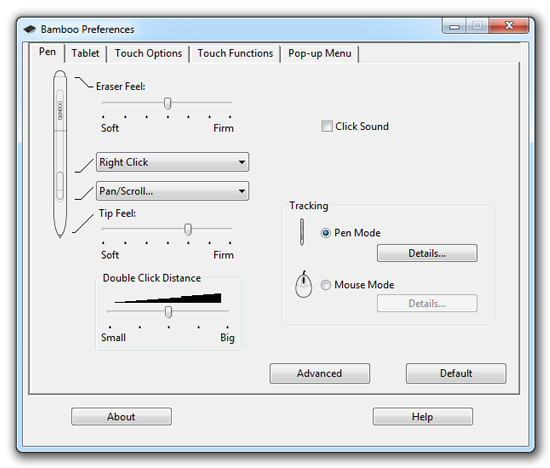
Task: Close the Bamboo Preferences window
Action: [x=509, y=26]
